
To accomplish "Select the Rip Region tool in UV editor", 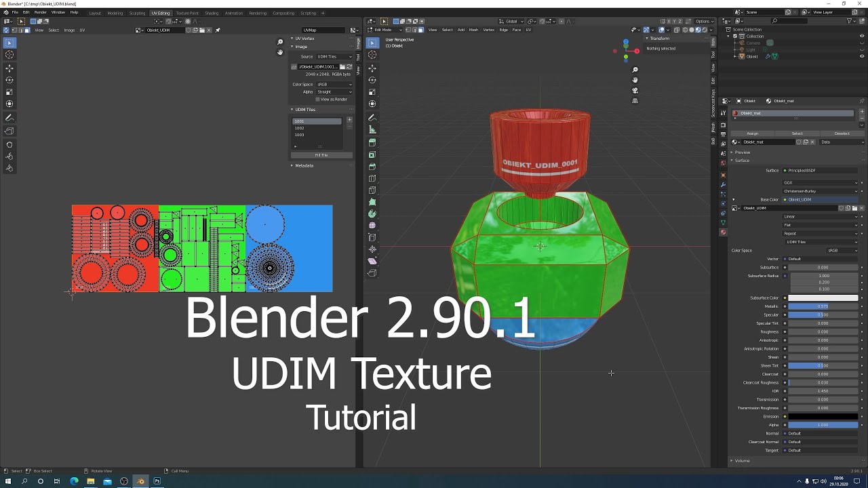I will click(x=9, y=131).
